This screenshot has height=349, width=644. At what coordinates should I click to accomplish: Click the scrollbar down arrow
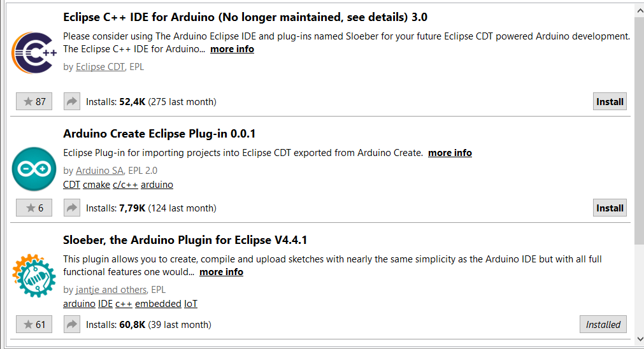640,339
